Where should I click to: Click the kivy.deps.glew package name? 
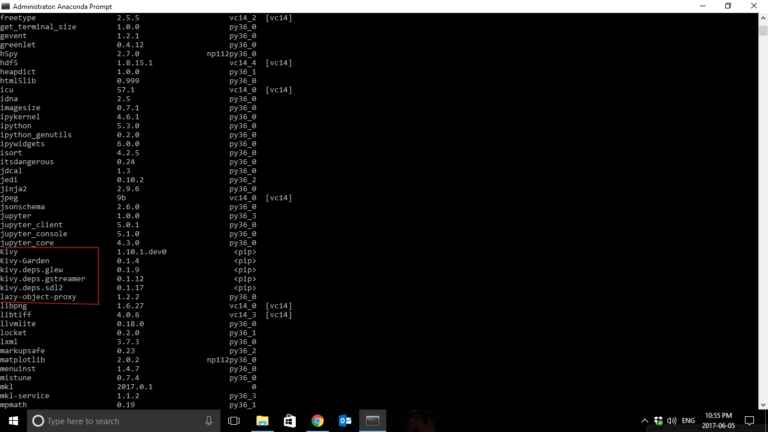31,270
